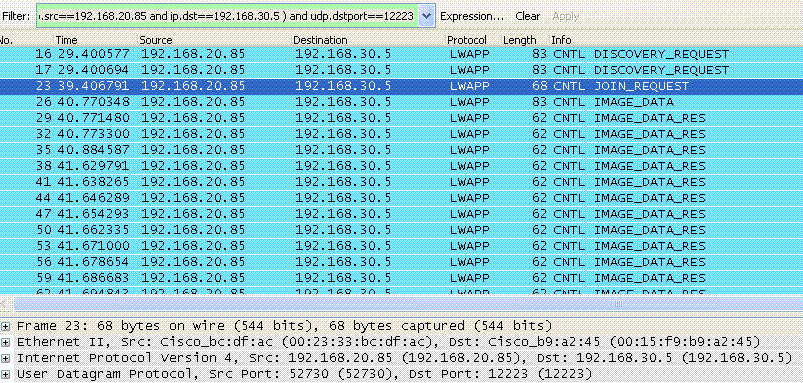Viewport: 803px width, 383px height.
Task: Select packet 38 at time 41.629791
Action: pyautogui.click(x=402, y=166)
